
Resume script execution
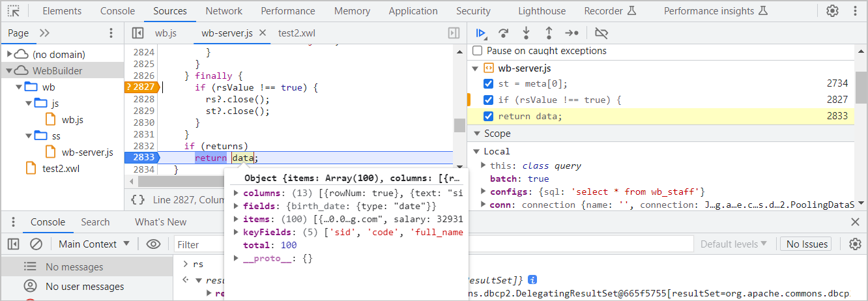pyautogui.click(x=481, y=33)
